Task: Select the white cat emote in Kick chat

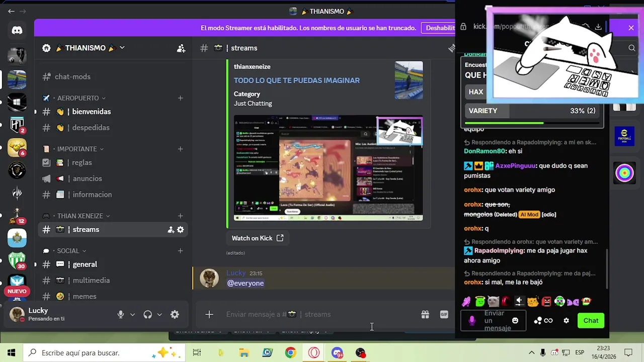Action: [x=493, y=302]
